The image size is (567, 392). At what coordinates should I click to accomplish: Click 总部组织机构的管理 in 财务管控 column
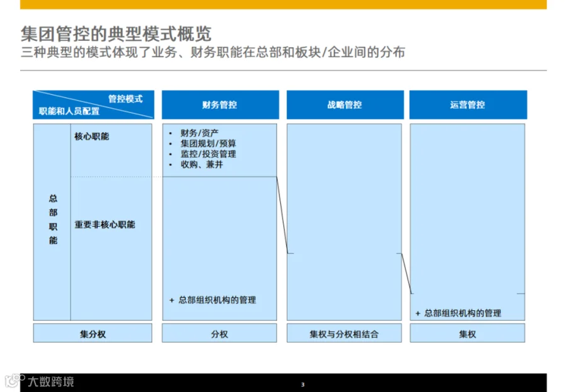point(217,300)
